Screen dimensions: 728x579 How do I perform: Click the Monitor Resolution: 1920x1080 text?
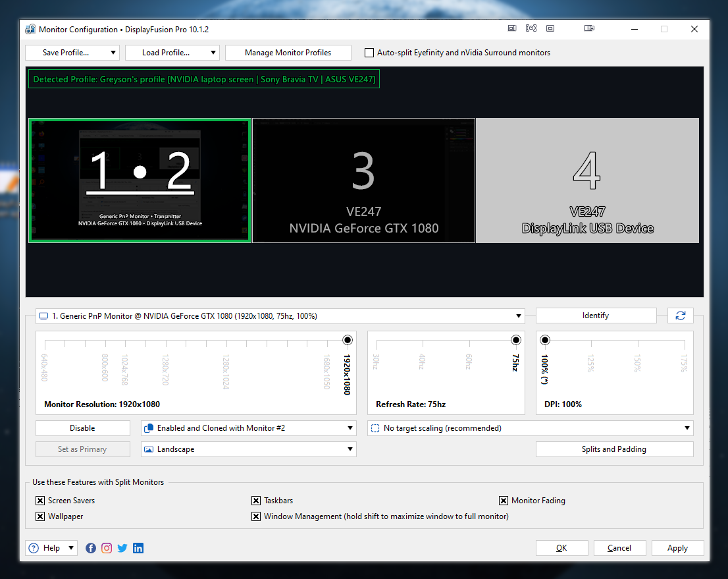[102, 404]
